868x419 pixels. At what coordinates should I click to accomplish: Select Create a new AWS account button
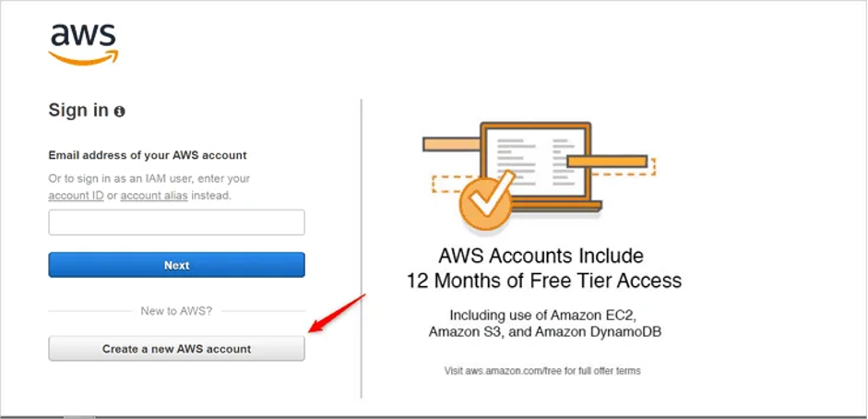(176, 349)
